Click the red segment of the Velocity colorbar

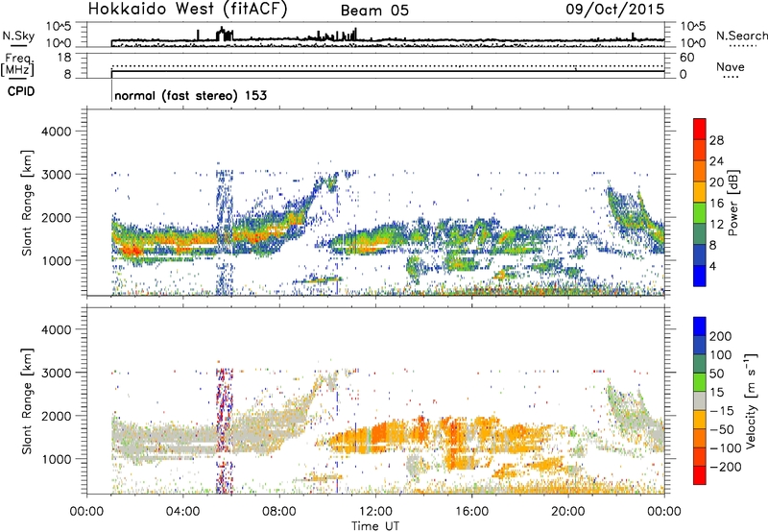tap(700, 475)
